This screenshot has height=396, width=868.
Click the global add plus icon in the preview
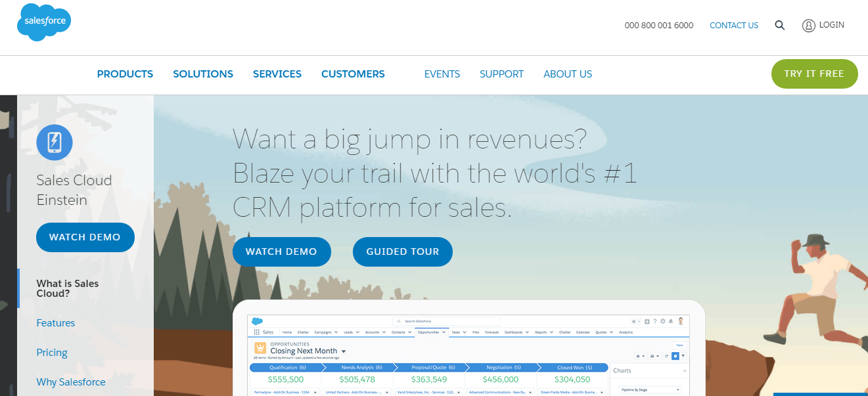coord(647,321)
